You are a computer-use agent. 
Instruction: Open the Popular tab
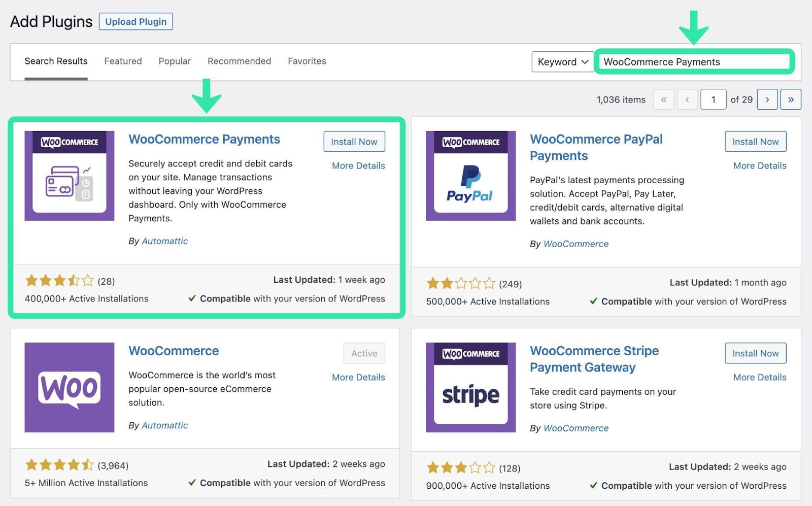pos(175,61)
